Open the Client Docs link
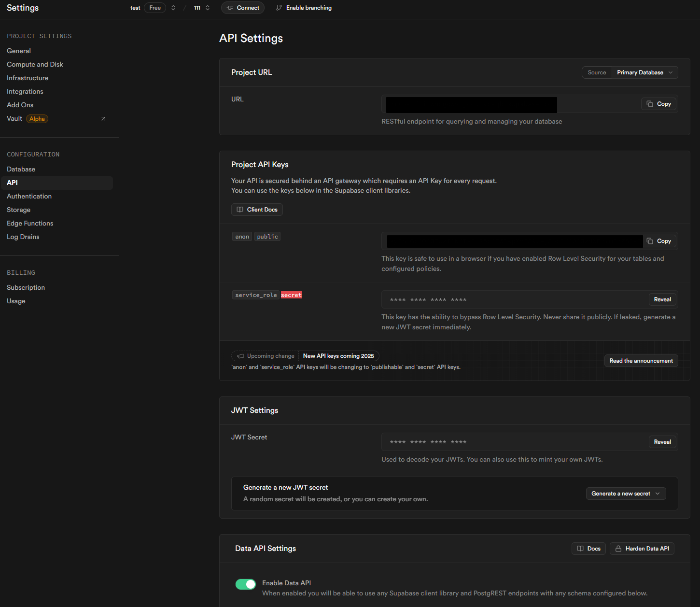Viewport: 700px width, 607px height. (257, 210)
